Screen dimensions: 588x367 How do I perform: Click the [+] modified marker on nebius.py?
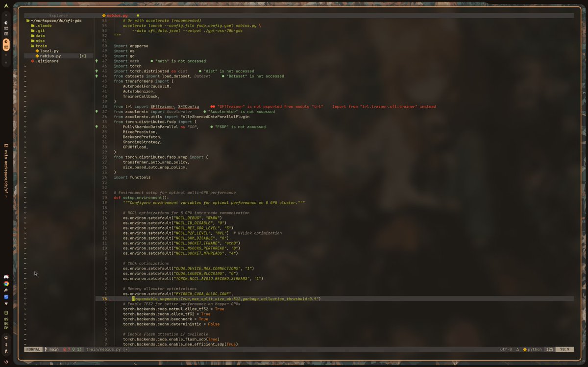coord(83,56)
